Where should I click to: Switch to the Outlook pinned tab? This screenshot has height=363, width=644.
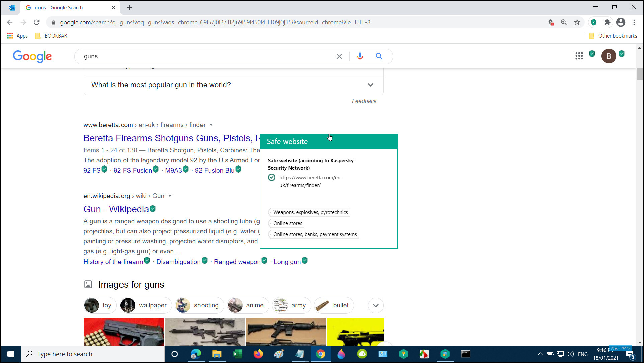coord(12,7)
